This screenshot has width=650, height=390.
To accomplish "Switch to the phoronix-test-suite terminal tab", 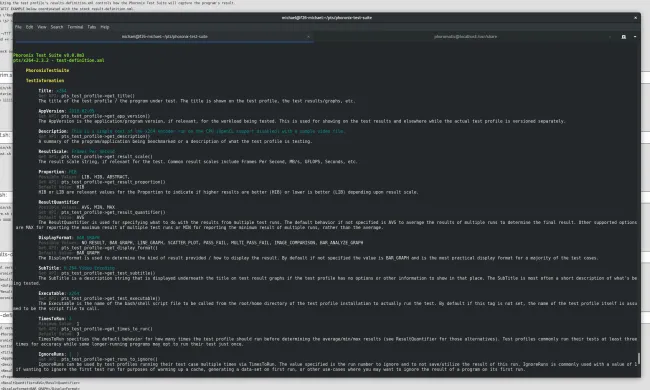I will point(164,36).
